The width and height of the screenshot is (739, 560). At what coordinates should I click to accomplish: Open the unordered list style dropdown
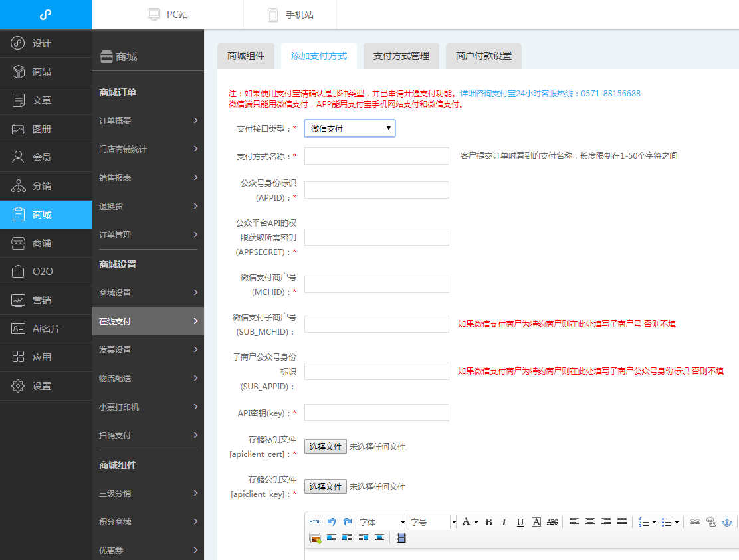677,522
